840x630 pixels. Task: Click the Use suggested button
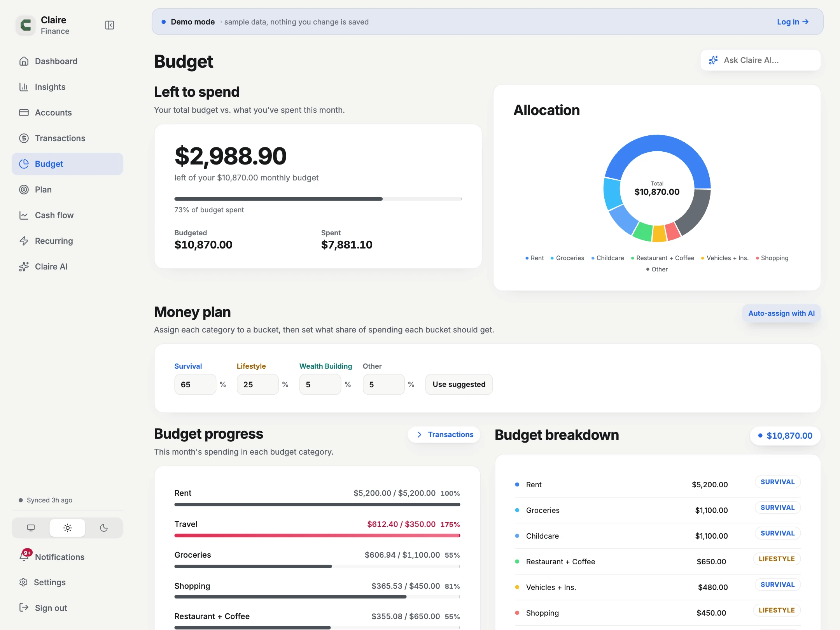[x=459, y=384]
